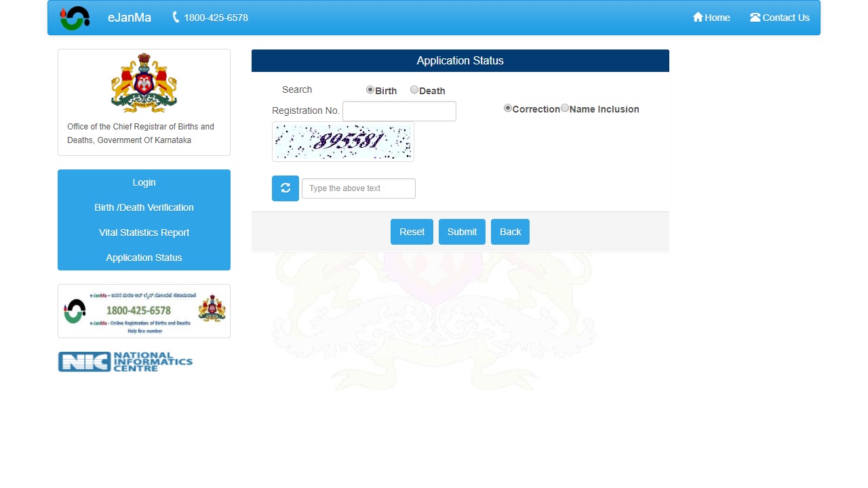The height and width of the screenshot is (488, 868).
Task: Click the Back button
Action: point(510,231)
